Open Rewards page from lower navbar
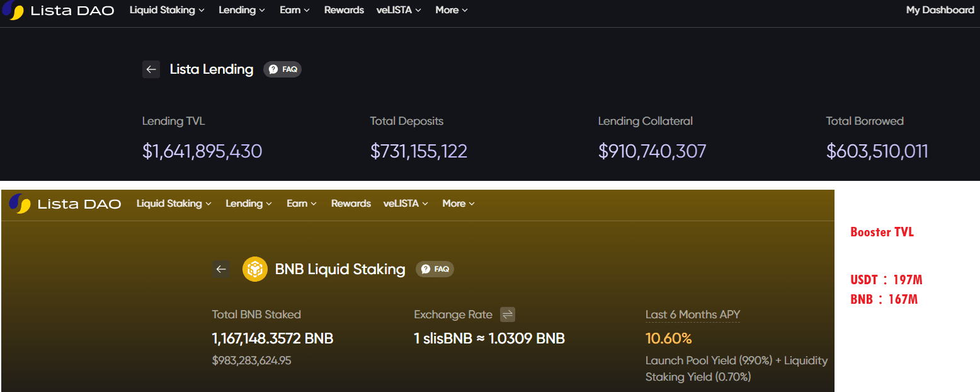The height and width of the screenshot is (392, 980). pyautogui.click(x=351, y=204)
